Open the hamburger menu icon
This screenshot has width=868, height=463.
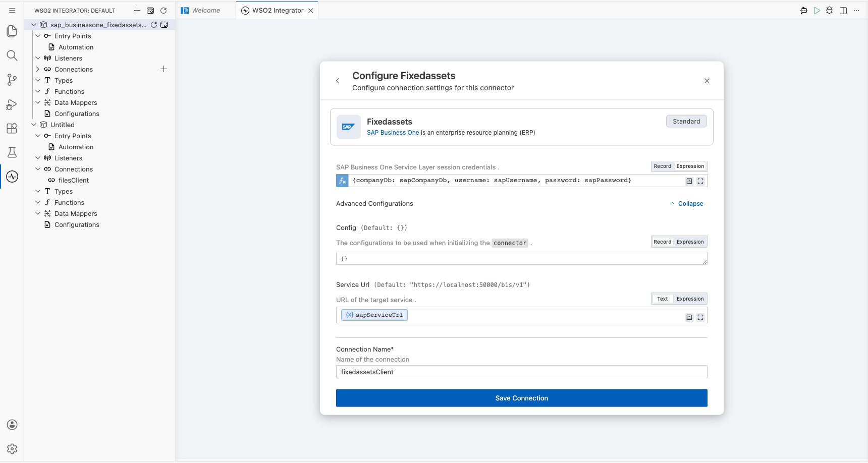12,11
